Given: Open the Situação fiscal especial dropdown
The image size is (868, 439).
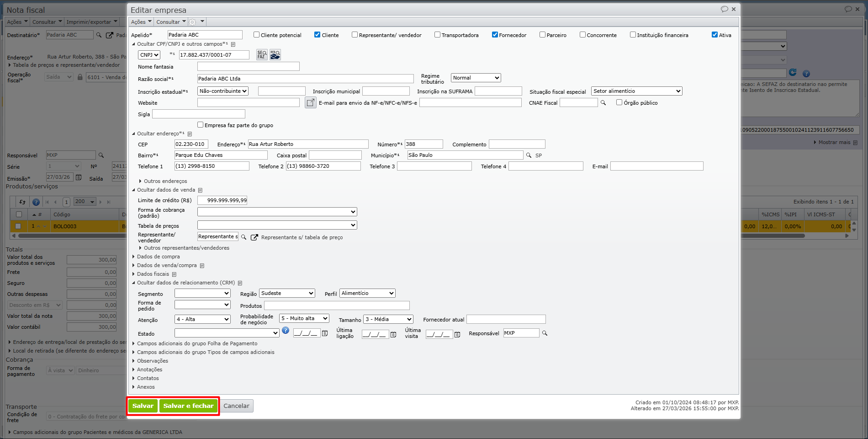Looking at the screenshot, I should coord(636,91).
